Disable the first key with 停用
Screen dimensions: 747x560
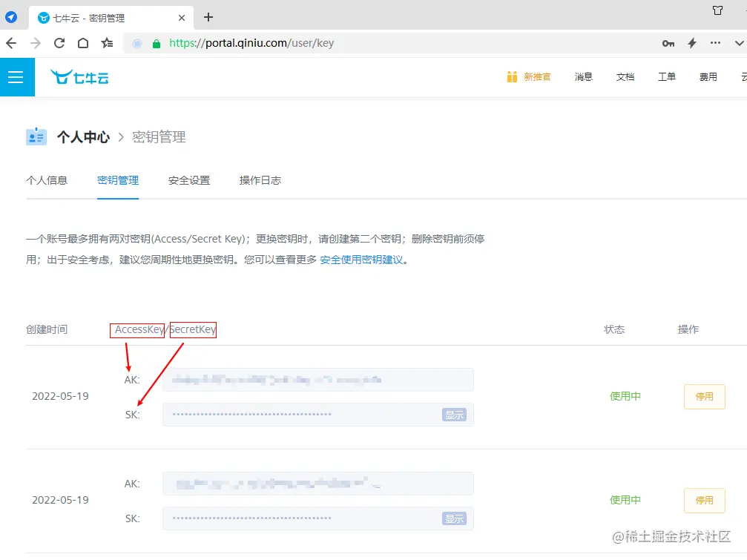point(704,397)
